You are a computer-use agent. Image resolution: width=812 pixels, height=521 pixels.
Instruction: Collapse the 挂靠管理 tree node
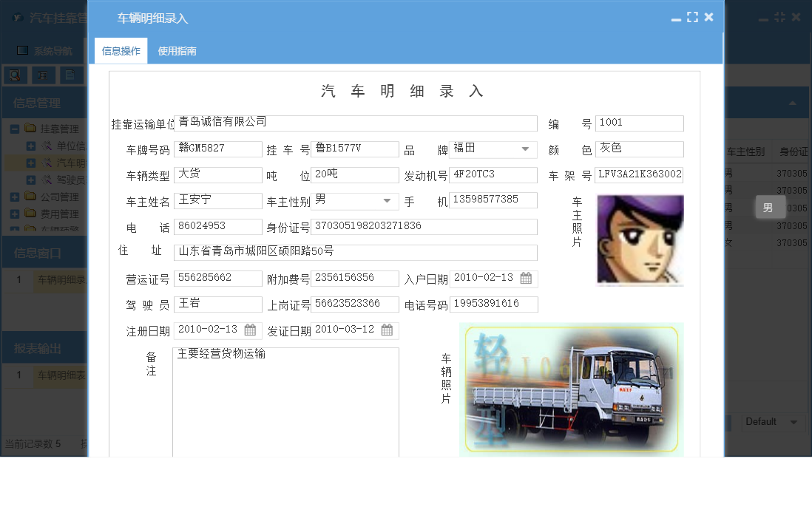(16, 129)
